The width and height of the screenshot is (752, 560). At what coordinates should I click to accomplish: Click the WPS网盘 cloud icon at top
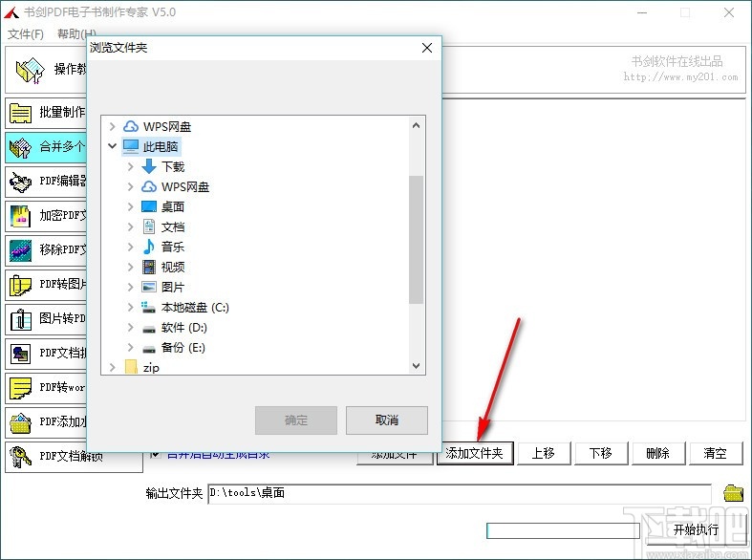point(131,126)
